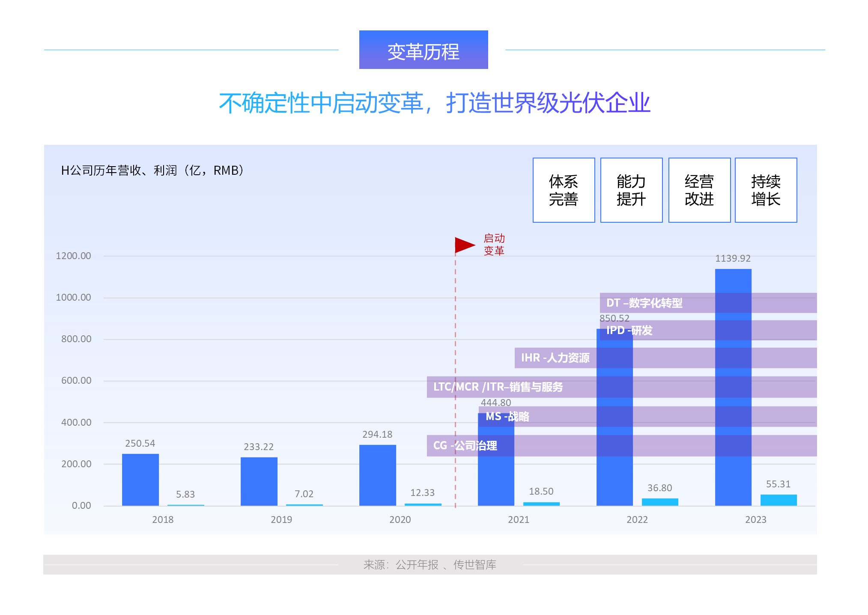
Task: Click the MS -战略 bar
Action: [648, 416]
